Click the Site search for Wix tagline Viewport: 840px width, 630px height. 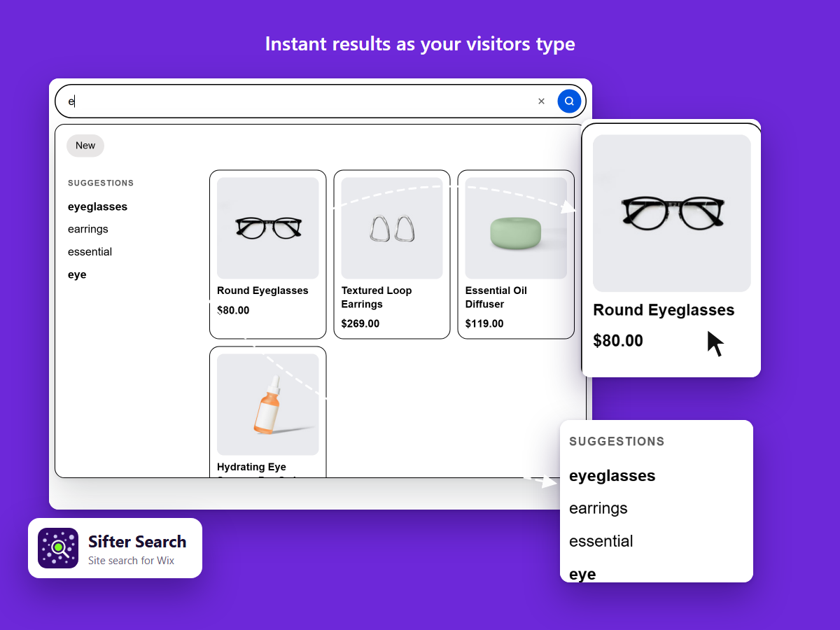coord(131,561)
